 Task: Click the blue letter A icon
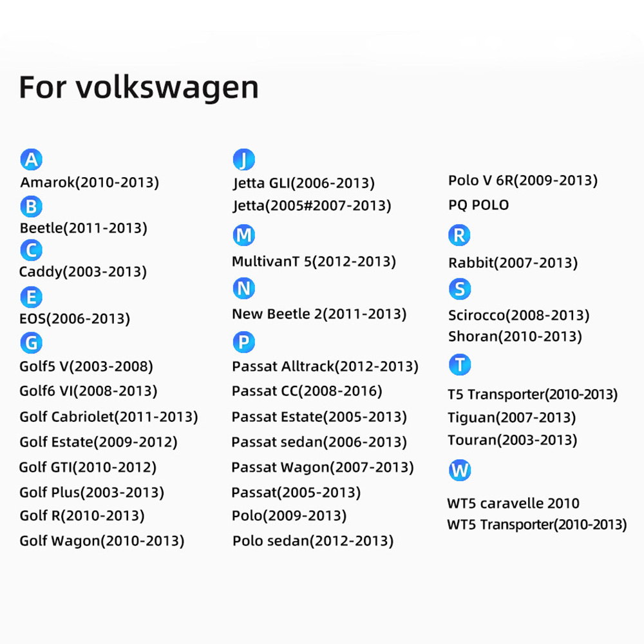tap(31, 159)
